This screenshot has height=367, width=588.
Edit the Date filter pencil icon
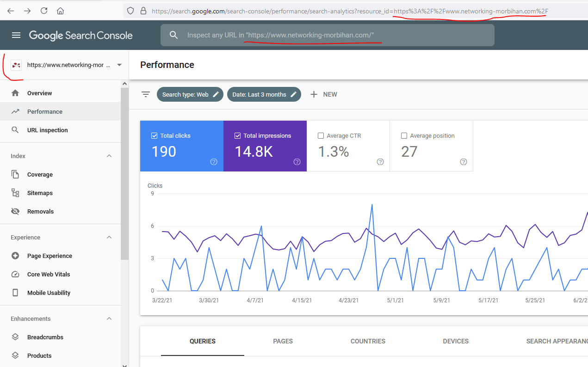tap(293, 94)
